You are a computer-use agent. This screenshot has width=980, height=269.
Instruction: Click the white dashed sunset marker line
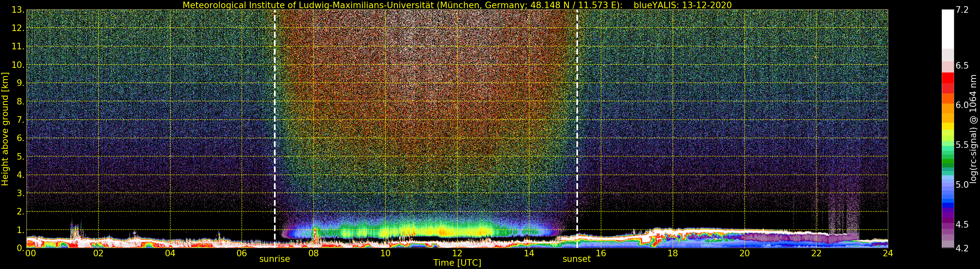(x=577, y=129)
